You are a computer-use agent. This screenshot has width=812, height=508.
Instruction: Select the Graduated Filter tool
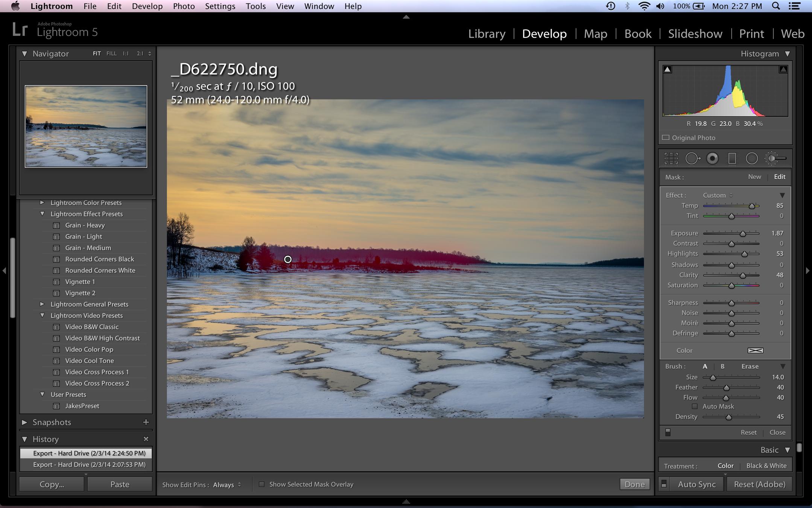coord(732,159)
